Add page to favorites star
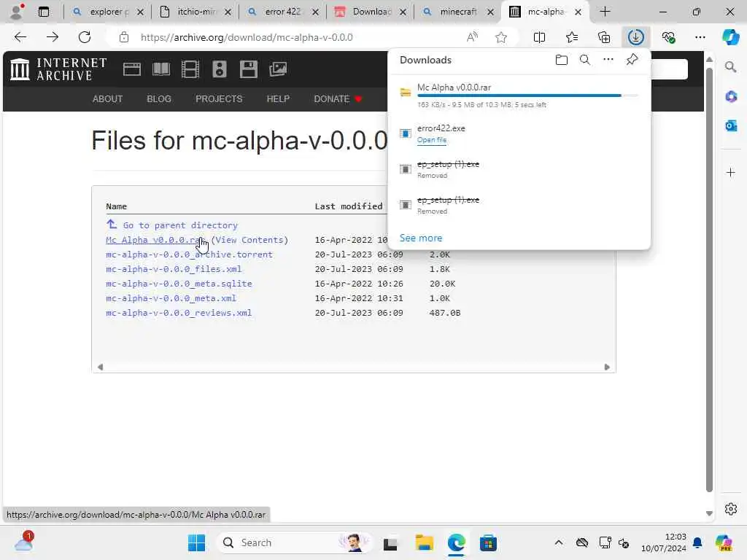This screenshot has height=560, width=747. tap(501, 37)
